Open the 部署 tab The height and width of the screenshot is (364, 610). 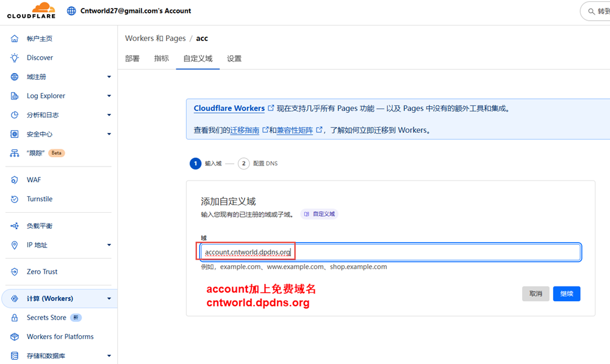132,59
